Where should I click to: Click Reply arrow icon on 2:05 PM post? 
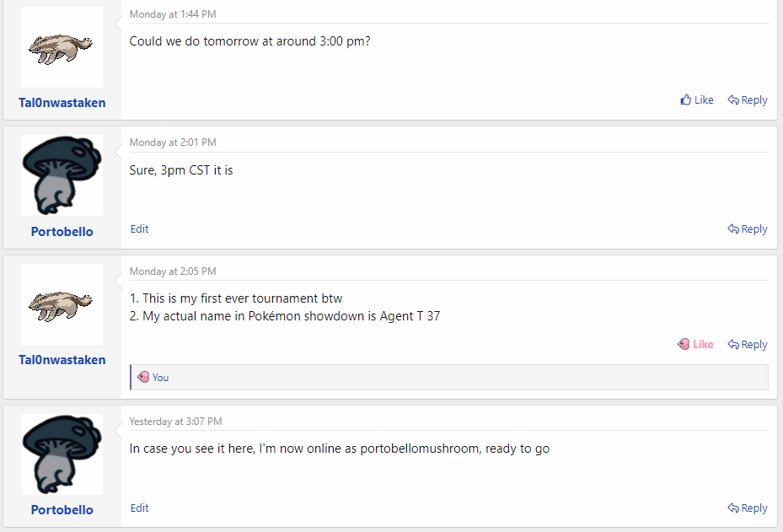coord(733,345)
